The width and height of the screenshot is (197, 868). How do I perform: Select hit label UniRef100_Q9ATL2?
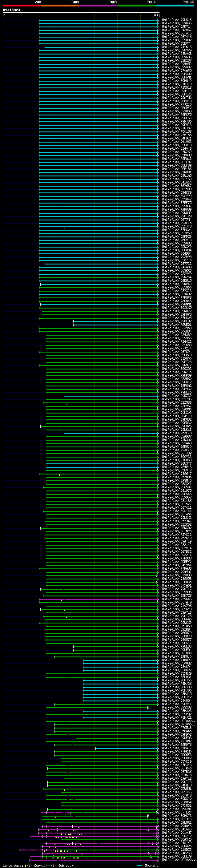coord(177,778)
